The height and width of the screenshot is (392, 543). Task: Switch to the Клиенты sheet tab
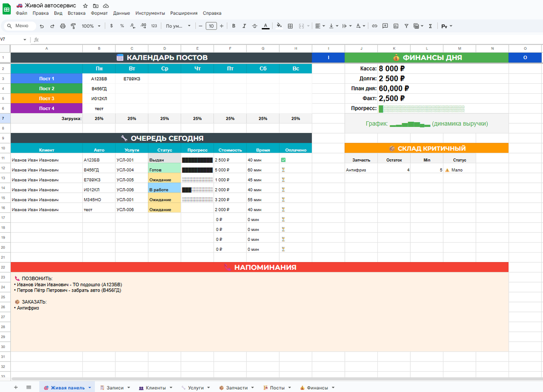point(155,388)
